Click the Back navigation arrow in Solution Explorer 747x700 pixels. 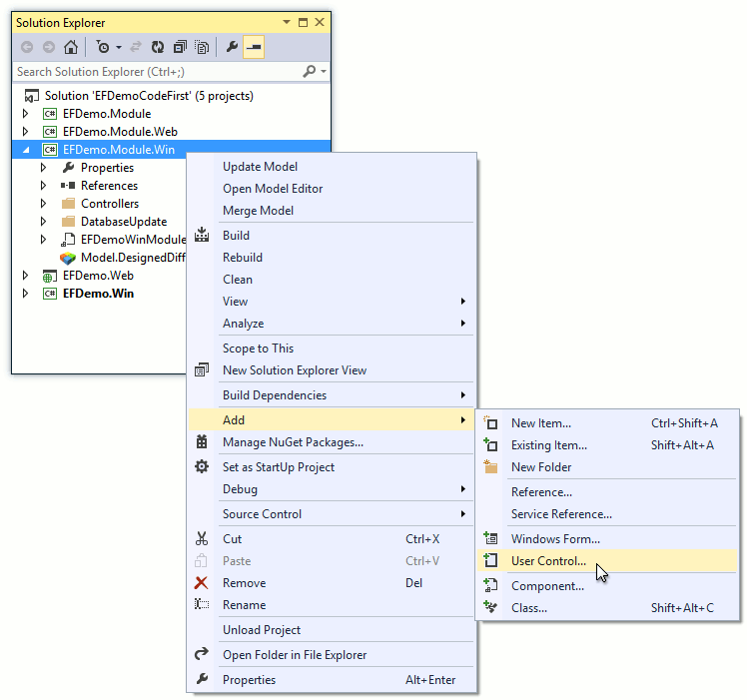[x=27, y=47]
